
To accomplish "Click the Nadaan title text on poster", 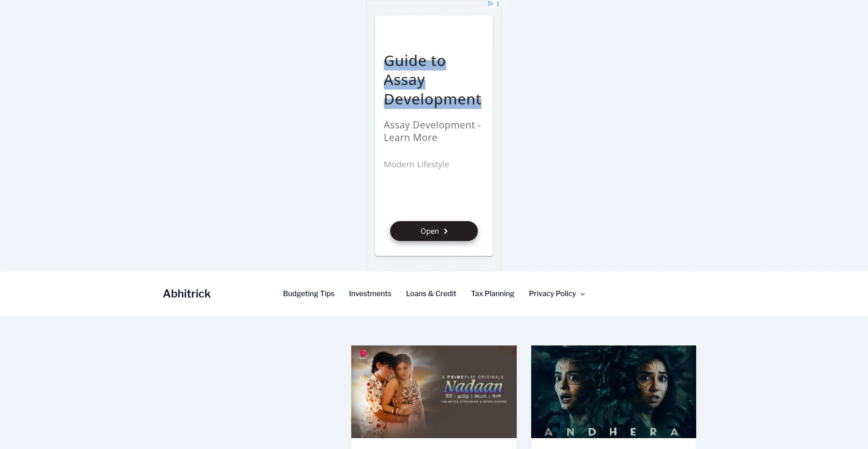I will (473, 386).
